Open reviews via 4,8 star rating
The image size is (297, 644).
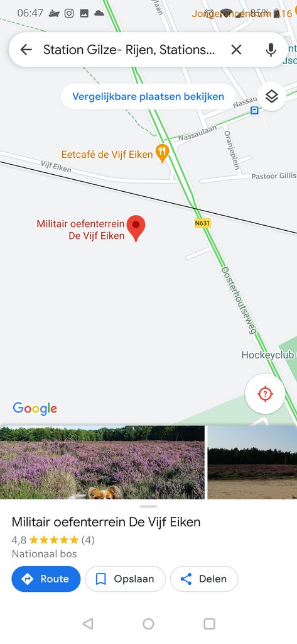tap(53, 540)
